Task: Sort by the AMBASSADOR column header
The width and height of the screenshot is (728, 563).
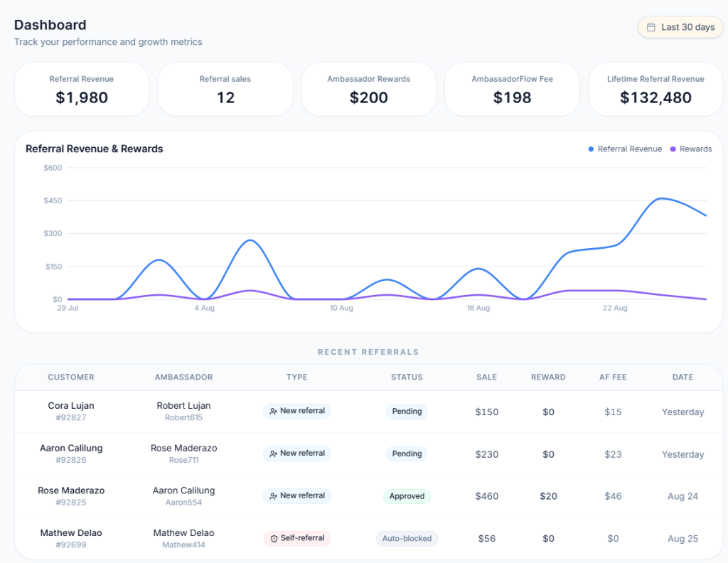Action: tap(184, 377)
